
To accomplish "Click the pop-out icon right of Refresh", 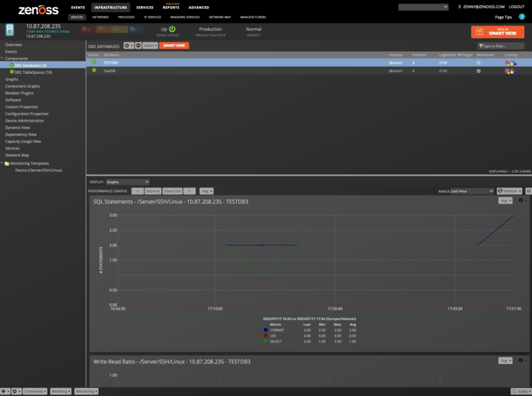I will tap(528, 191).
